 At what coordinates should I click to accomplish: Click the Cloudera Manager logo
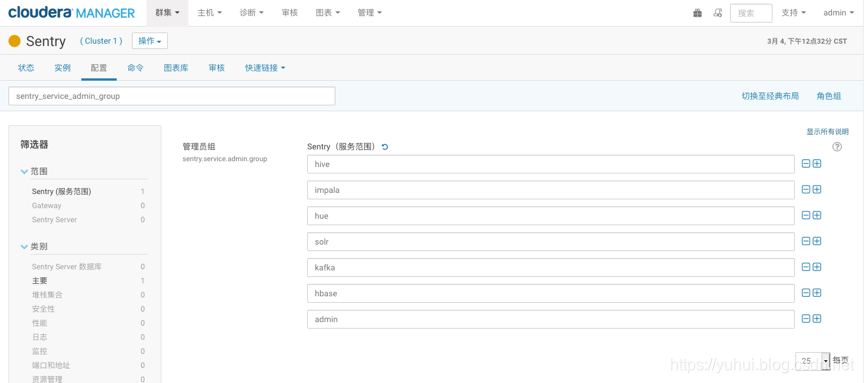pos(71,13)
